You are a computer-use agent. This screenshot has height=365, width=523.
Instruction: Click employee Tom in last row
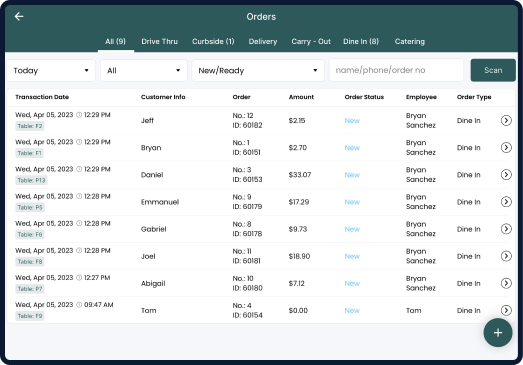[414, 311]
